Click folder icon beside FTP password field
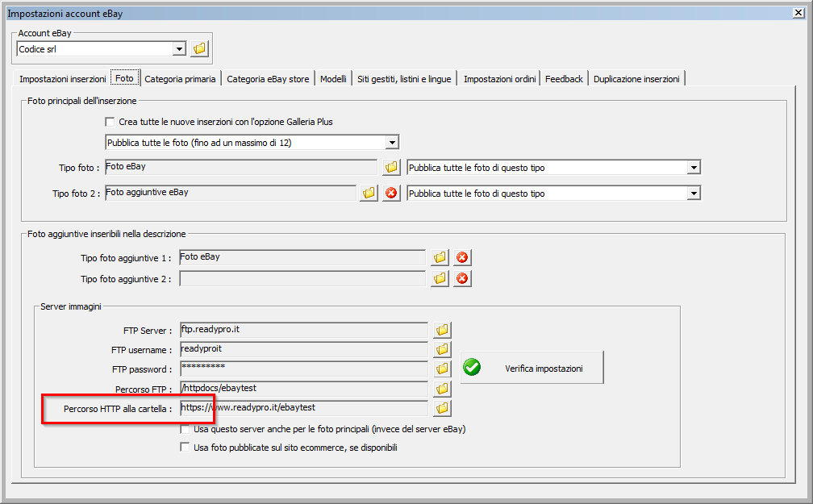 442,369
